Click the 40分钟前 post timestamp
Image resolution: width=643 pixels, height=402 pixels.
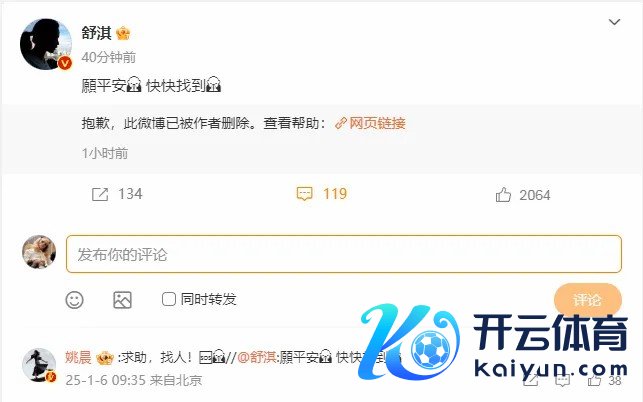[109, 57]
